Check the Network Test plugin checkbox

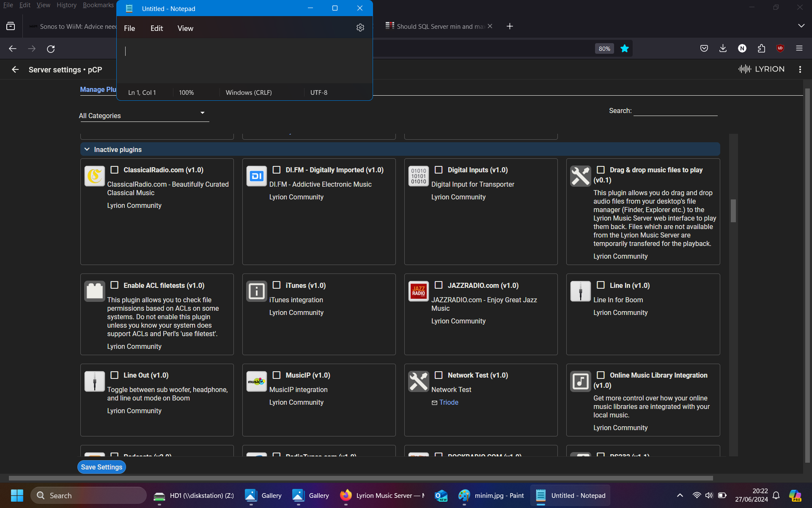(439, 375)
